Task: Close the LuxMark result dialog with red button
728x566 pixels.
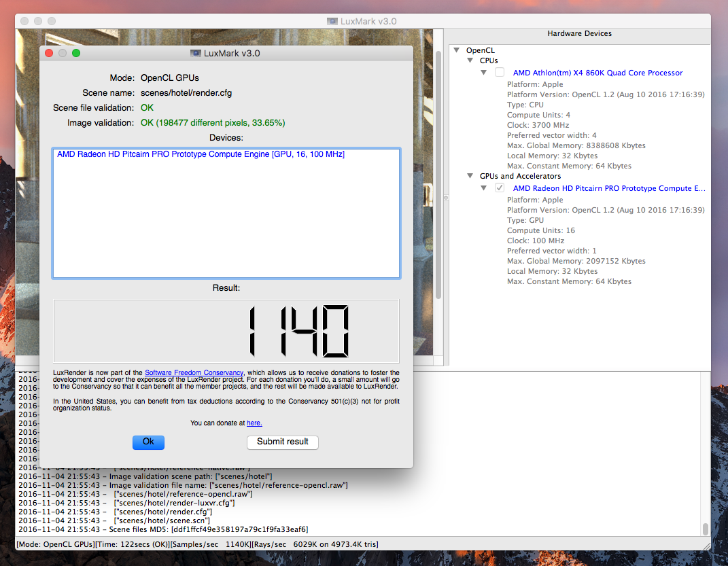Action: pos(49,54)
